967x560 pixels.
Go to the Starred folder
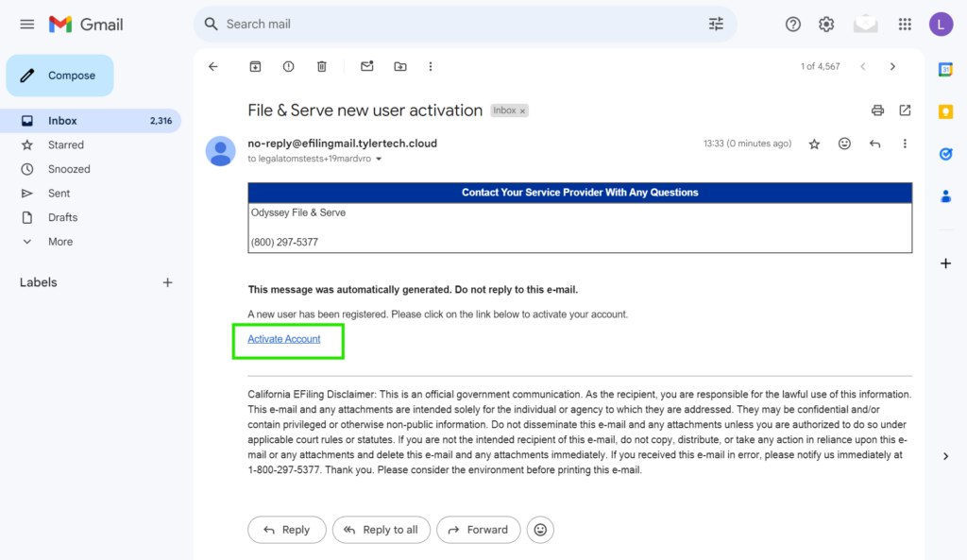pyautogui.click(x=67, y=144)
